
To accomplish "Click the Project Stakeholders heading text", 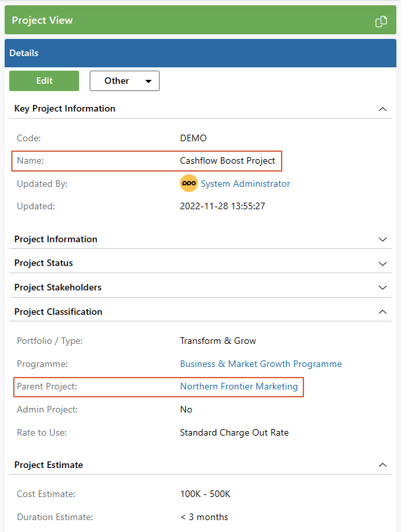I will (x=57, y=287).
